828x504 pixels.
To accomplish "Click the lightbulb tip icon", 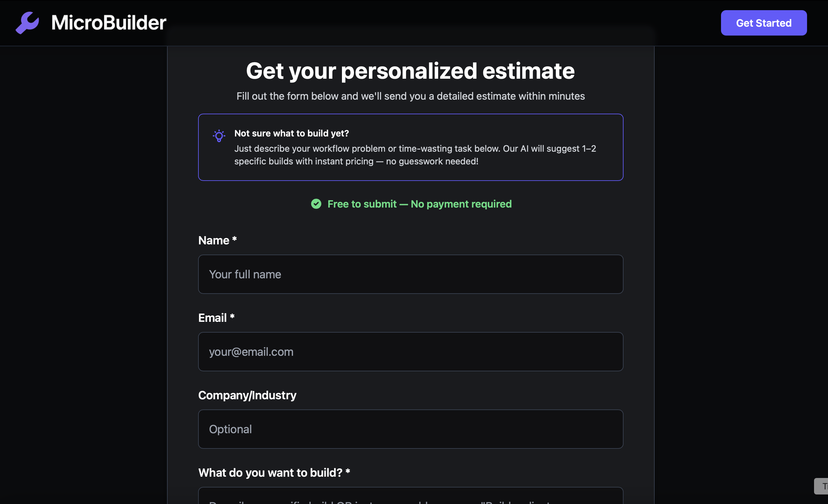I will click(219, 136).
